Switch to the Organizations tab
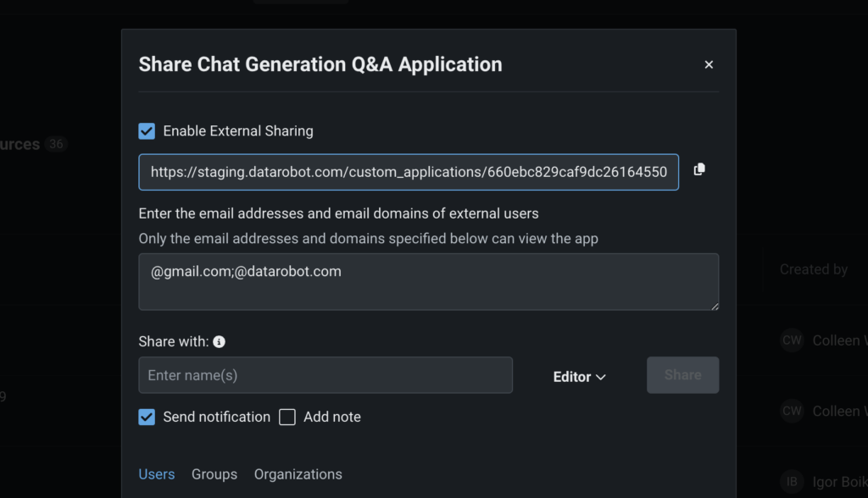Viewport: 868px width, 498px height. point(298,473)
